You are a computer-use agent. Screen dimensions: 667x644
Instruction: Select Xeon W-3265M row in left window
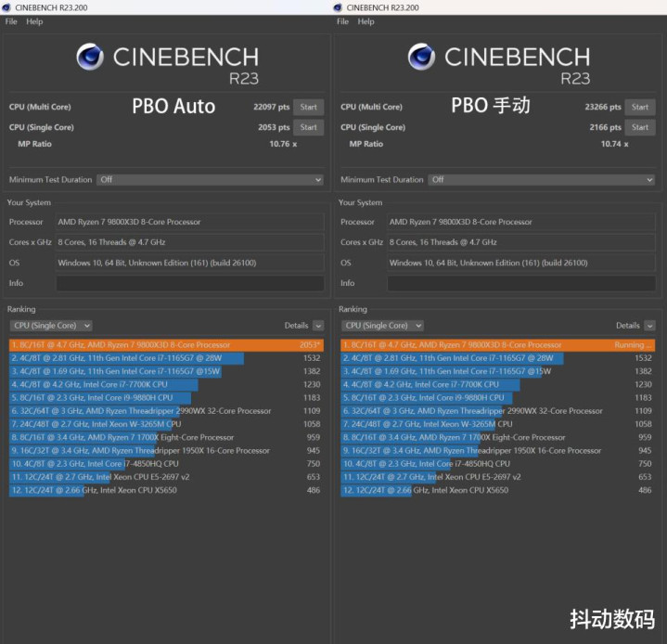tap(166, 424)
